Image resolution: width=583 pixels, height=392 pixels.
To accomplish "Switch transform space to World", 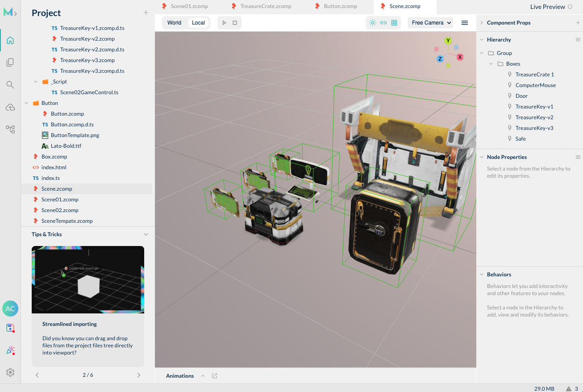I will click(174, 23).
